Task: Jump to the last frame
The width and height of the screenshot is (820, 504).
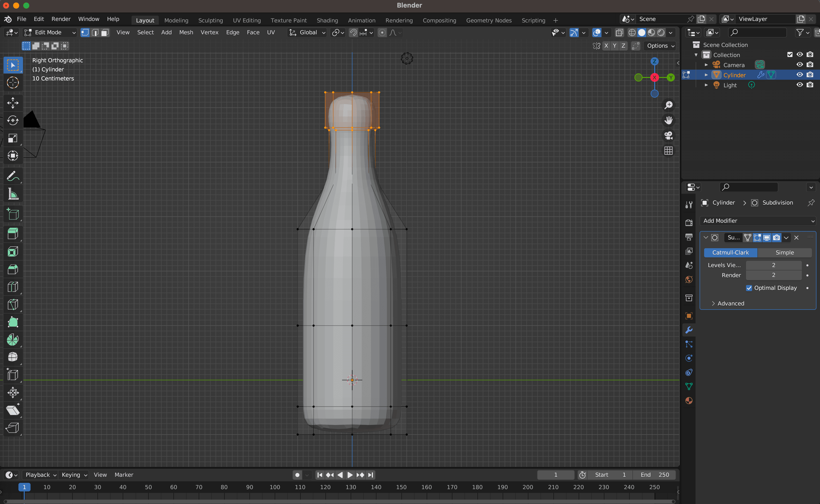Action: coord(371,475)
